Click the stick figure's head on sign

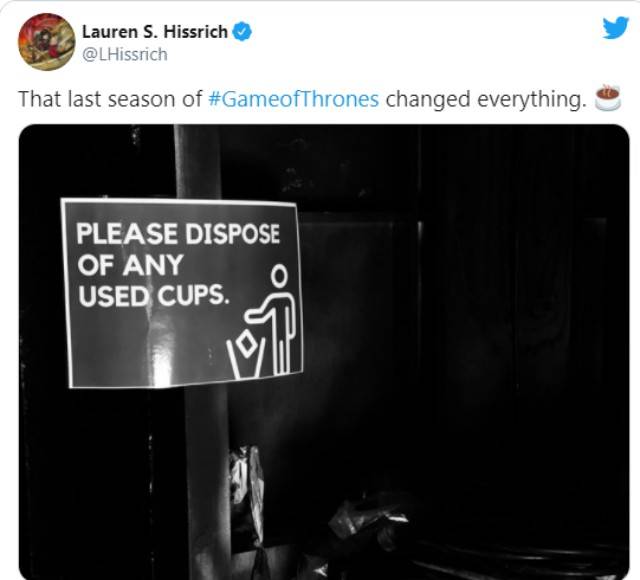coord(279,276)
